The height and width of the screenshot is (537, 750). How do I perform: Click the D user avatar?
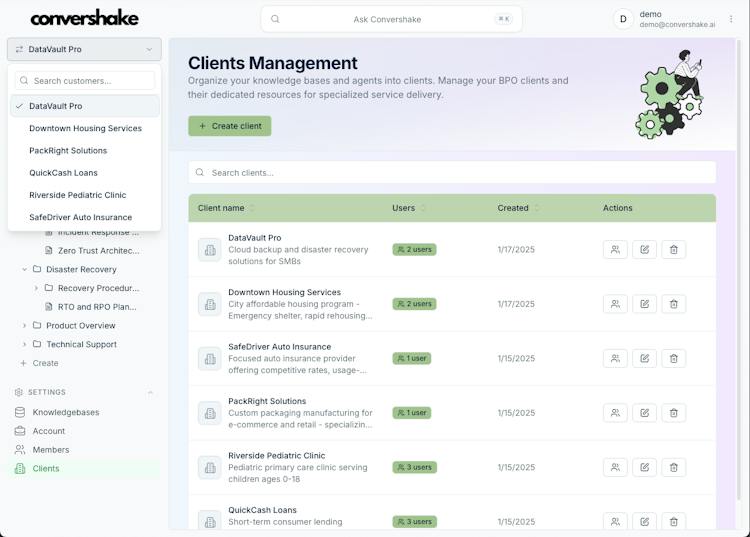pos(623,19)
